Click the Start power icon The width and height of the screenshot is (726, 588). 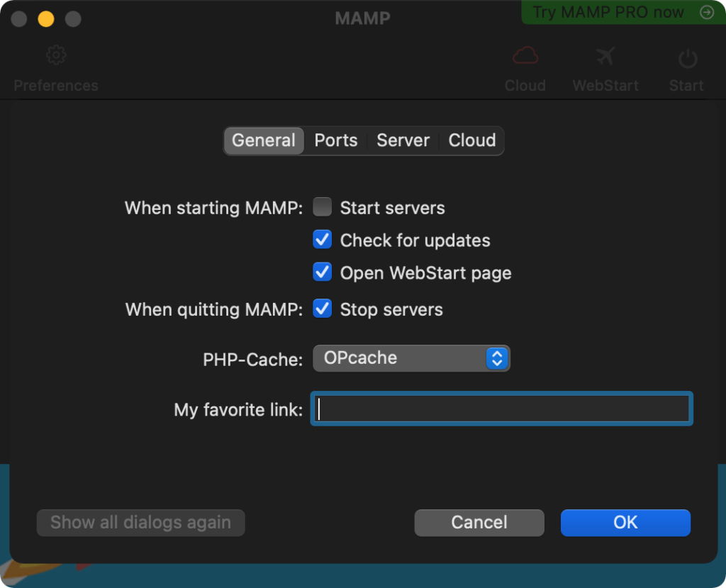688,58
